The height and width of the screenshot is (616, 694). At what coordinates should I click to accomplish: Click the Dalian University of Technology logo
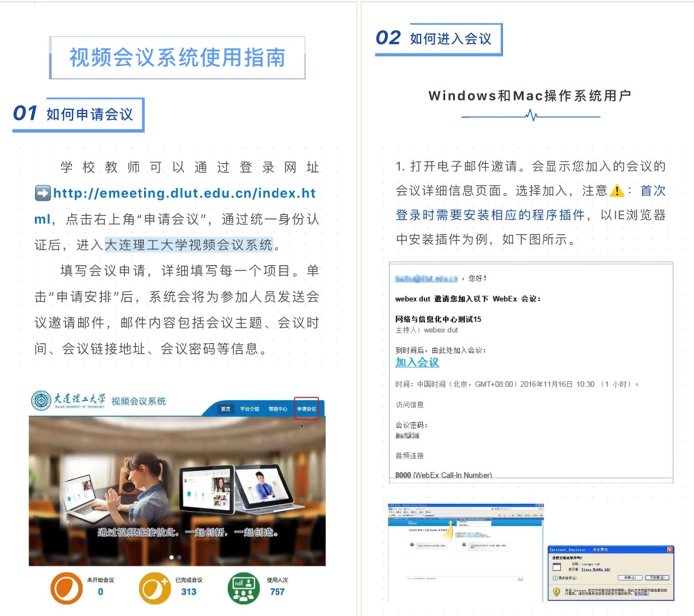click(x=41, y=400)
